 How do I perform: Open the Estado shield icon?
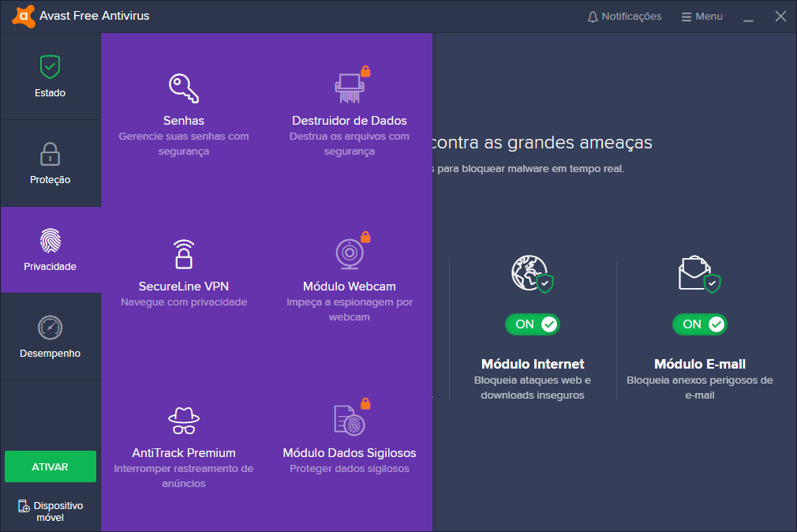[50, 66]
